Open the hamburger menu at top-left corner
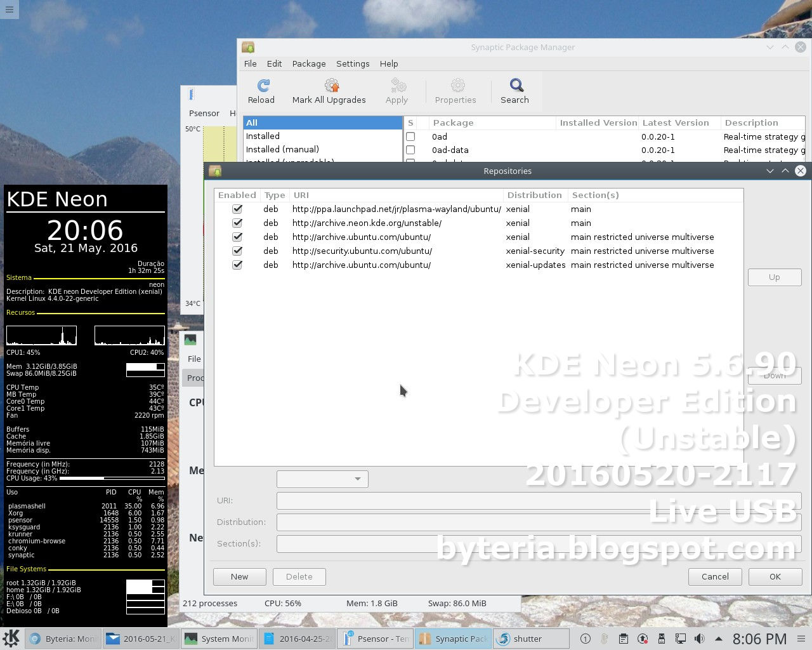Viewport: 812px width, 650px height. point(10,10)
